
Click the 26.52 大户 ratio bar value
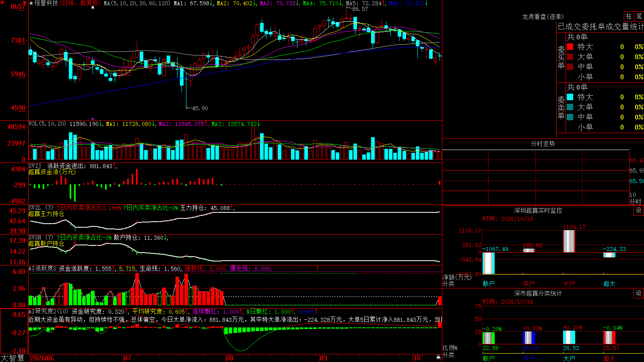pyautogui.click(x=571, y=348)
